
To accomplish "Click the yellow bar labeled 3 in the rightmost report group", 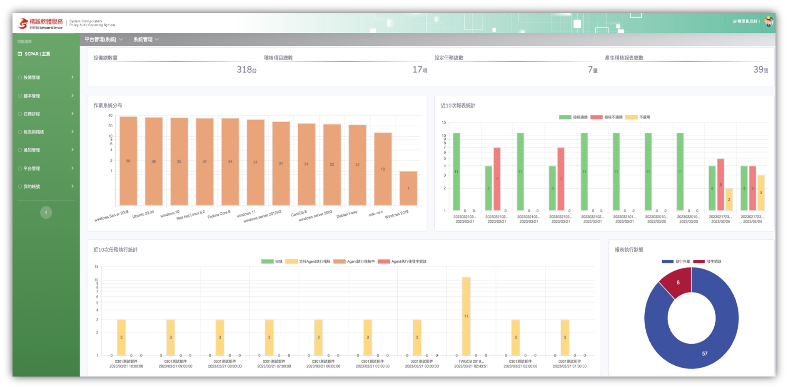I will pyautogui.click(x=761, y=192).
